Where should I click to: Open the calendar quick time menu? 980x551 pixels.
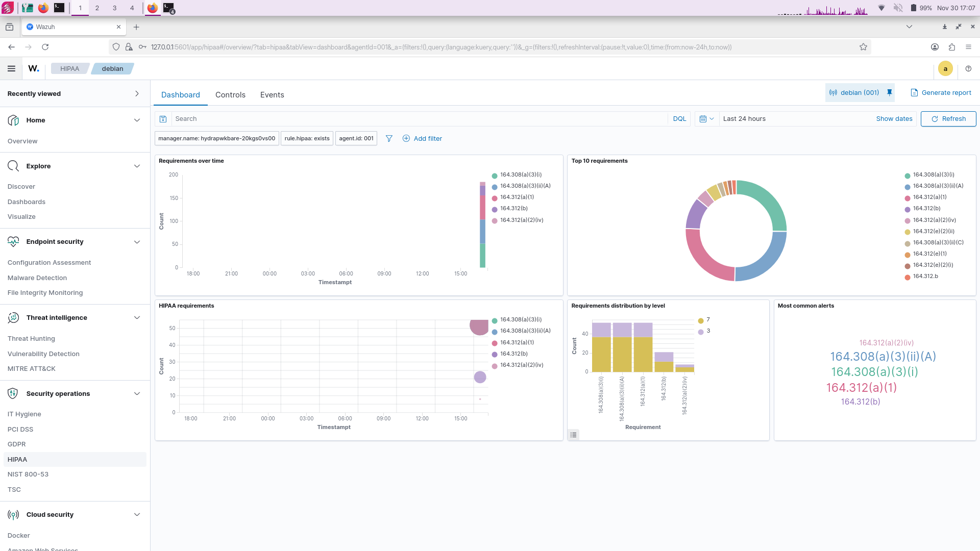click(x=706, y=119)
